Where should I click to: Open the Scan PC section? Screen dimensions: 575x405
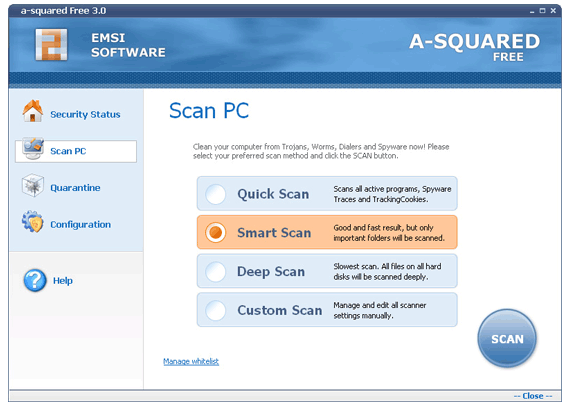tap(76, 151)
